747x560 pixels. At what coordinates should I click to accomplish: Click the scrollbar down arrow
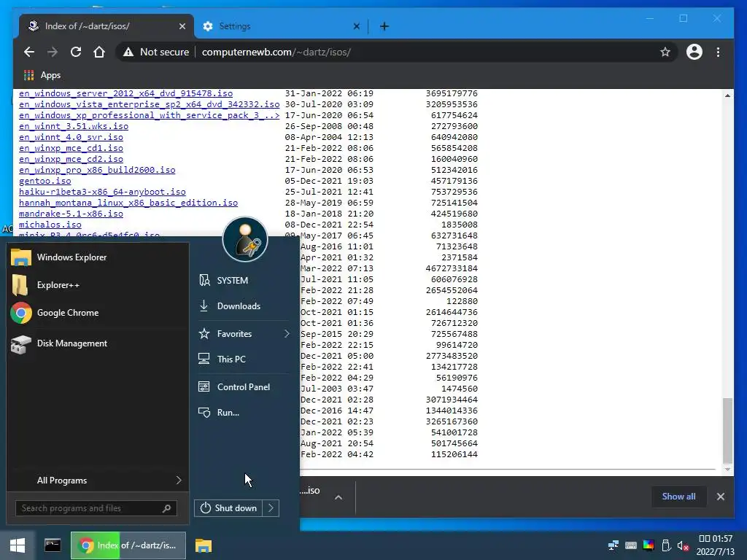[x=727, y=470]
